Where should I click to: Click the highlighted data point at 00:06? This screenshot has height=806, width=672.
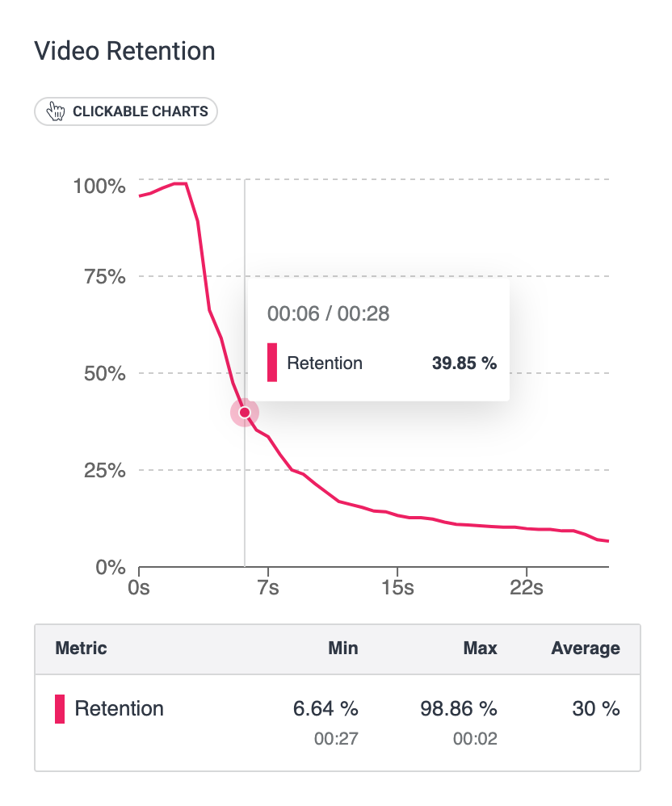245,413
